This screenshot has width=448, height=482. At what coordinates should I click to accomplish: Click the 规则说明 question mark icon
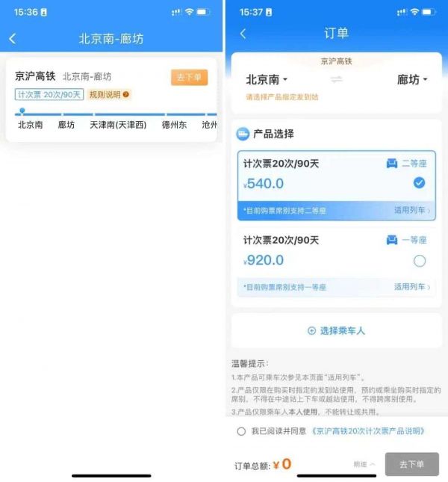pyautogui.click(x=126, y=94)
